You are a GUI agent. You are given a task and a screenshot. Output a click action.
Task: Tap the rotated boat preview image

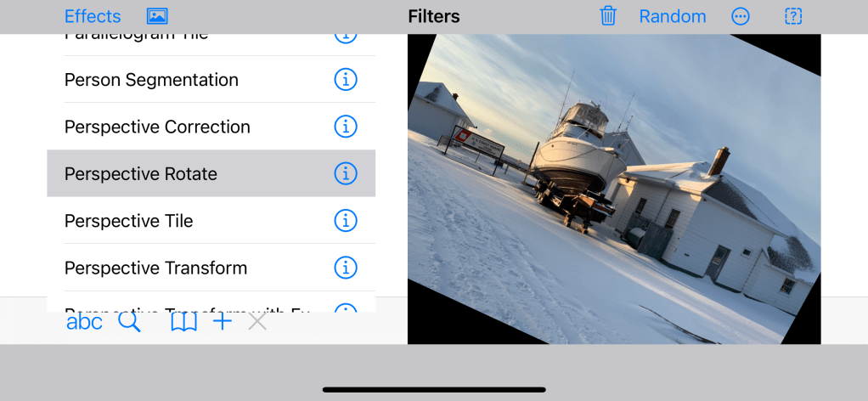pos(613,189)
